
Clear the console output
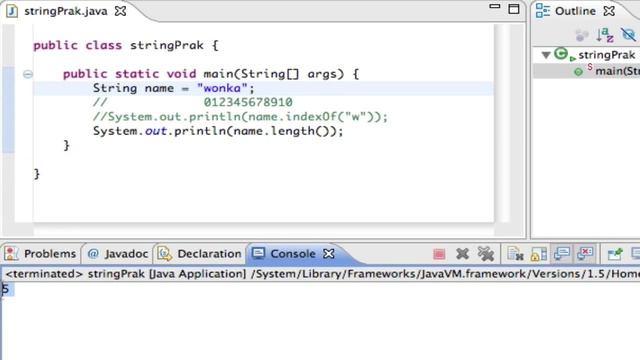[515, 254]
